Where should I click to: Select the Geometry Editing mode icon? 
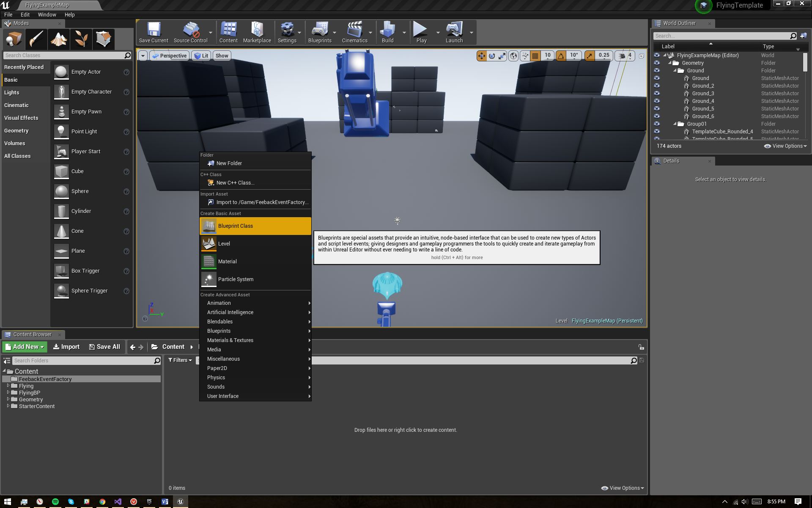104,39
